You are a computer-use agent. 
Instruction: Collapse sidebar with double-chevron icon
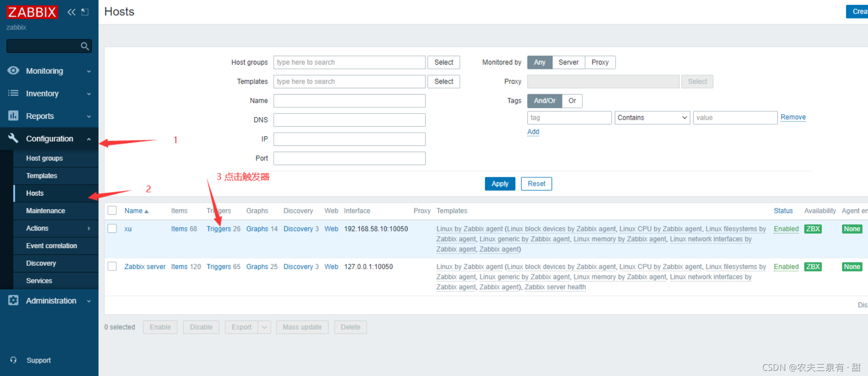(x=71, y=12)
